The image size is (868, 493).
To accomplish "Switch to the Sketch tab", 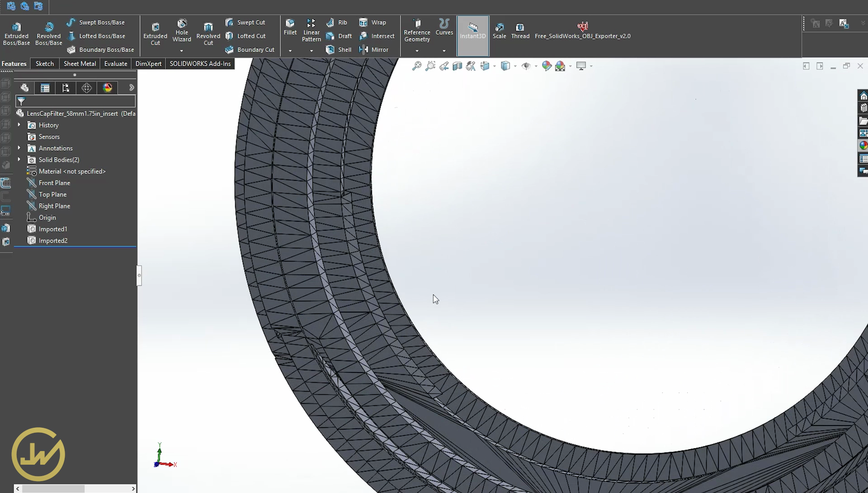I will (45, 64).
